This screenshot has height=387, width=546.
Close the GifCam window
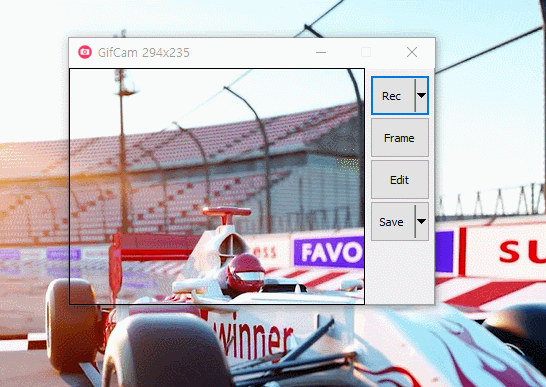[412, 53]
